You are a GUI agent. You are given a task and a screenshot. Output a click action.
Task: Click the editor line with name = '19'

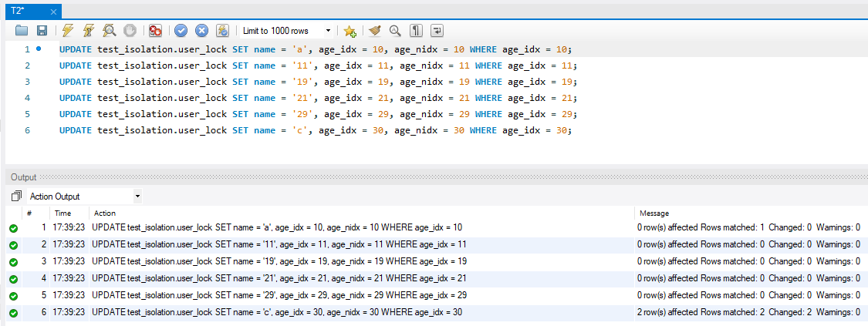319,82
